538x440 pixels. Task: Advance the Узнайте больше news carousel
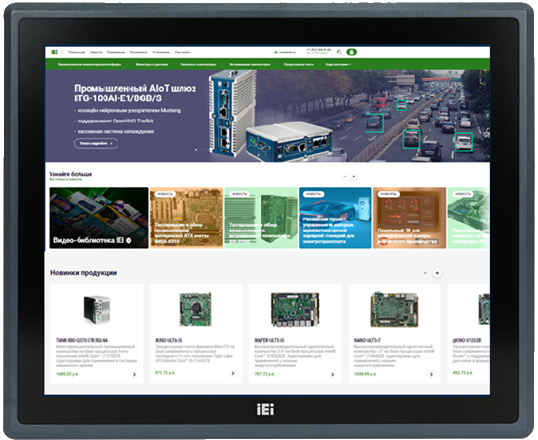354,176
